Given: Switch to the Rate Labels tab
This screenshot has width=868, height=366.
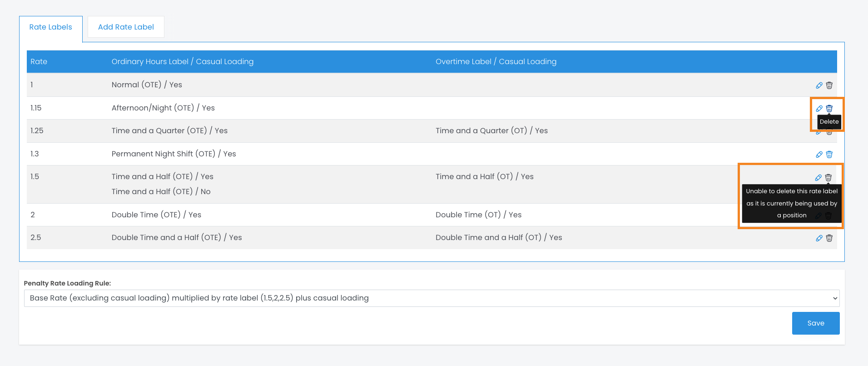Looking at the screenshot, I should (50, 27).
